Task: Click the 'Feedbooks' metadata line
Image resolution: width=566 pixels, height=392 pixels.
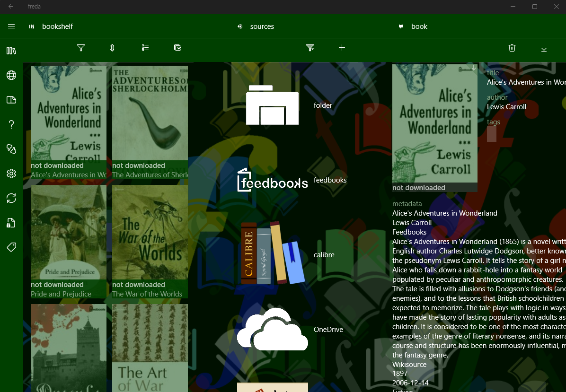Action: click(x=409, y=232)
